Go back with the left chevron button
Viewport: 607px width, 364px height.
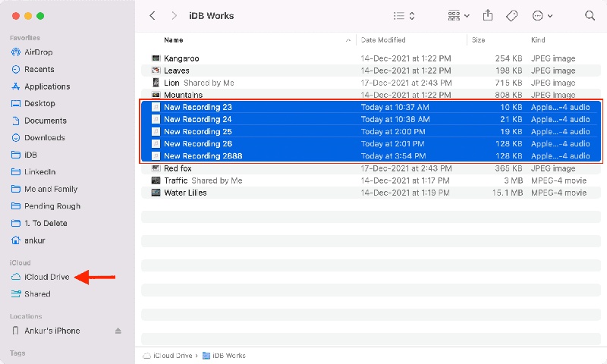coord(153,16)
